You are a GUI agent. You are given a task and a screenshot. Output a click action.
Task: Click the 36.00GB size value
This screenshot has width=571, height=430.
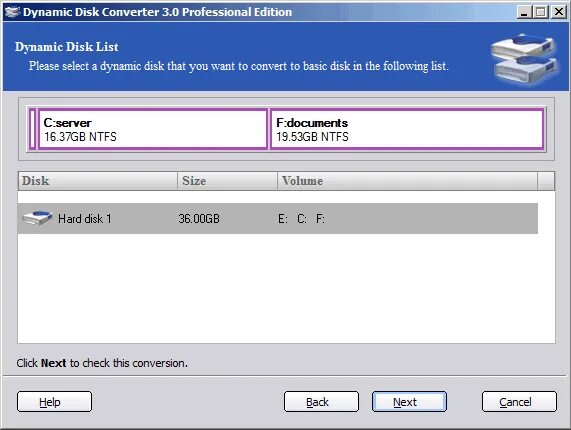click(199, 219)
